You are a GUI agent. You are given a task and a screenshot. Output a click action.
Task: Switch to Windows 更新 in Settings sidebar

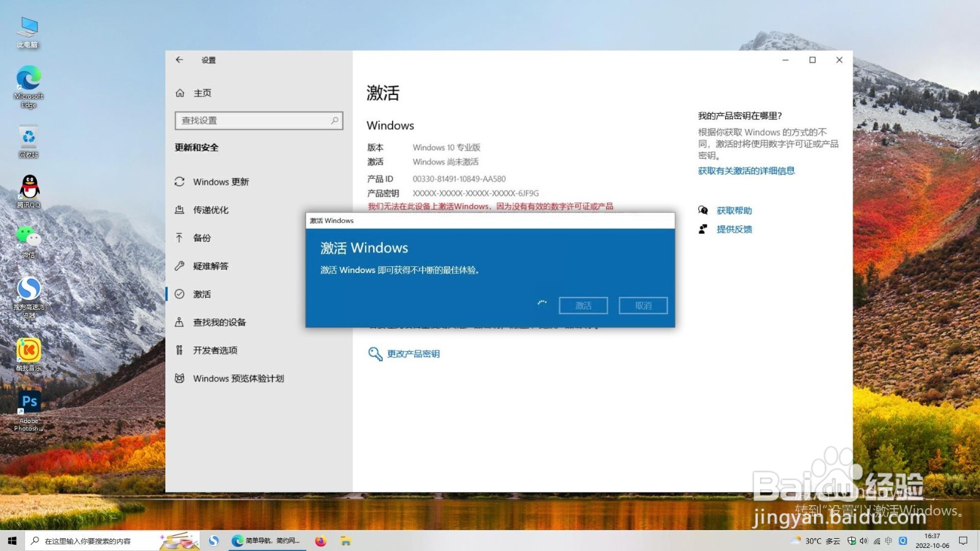[221, 182]
